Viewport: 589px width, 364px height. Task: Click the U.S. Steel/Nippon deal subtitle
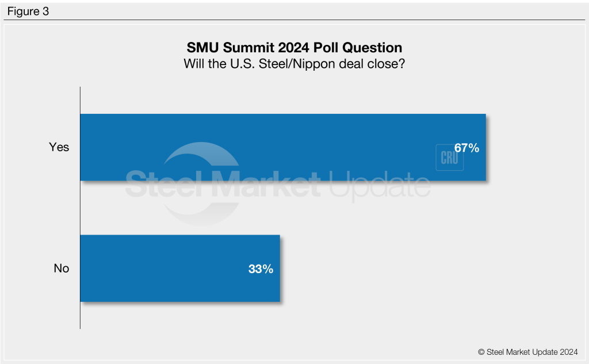(x=294, y=64)
